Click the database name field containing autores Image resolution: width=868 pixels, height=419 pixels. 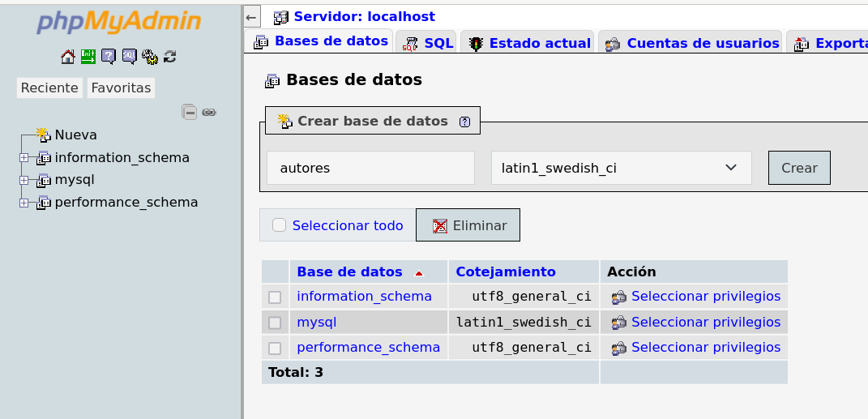pyautogui.click(x=370, y=168)
